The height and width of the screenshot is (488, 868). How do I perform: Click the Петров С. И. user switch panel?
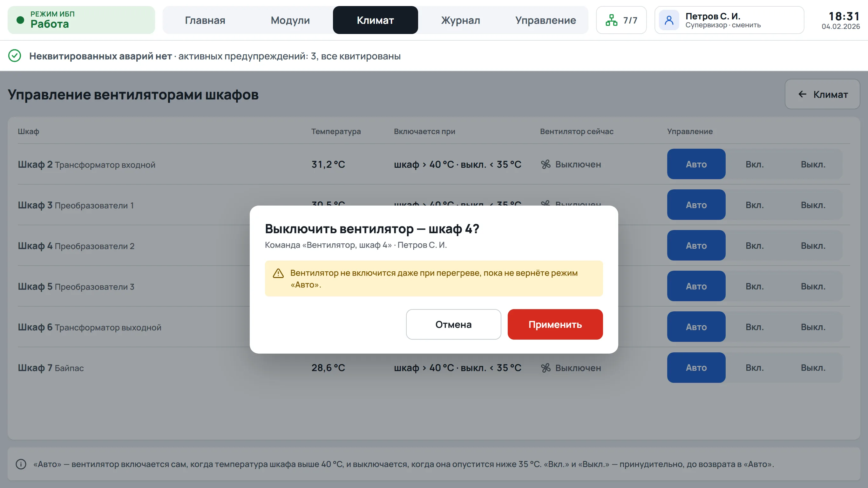point(729,20)
